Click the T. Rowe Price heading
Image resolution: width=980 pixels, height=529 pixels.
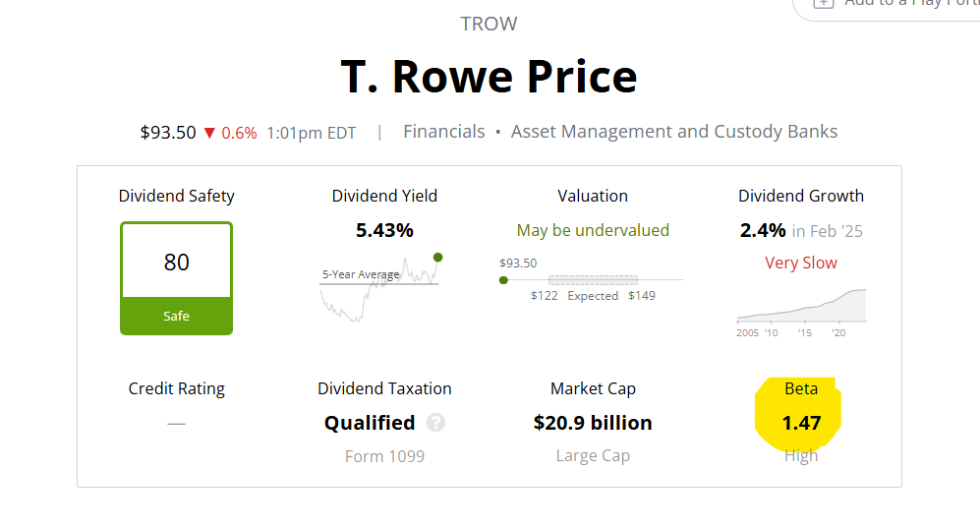(489, 77)
